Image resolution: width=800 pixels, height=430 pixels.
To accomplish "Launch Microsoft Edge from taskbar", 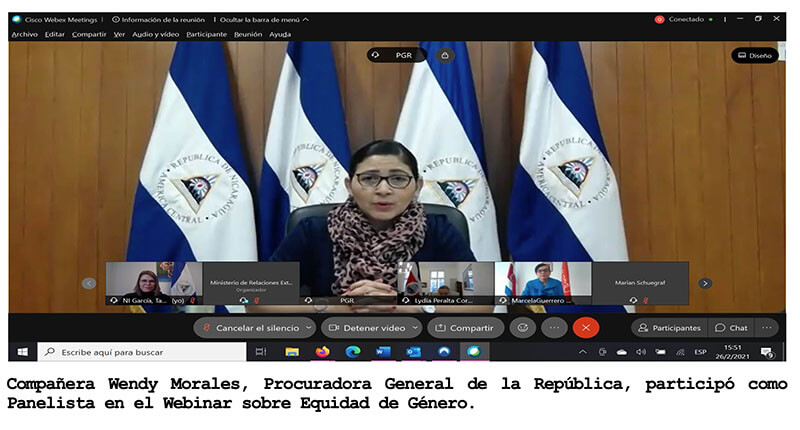I will click(353, 352).
